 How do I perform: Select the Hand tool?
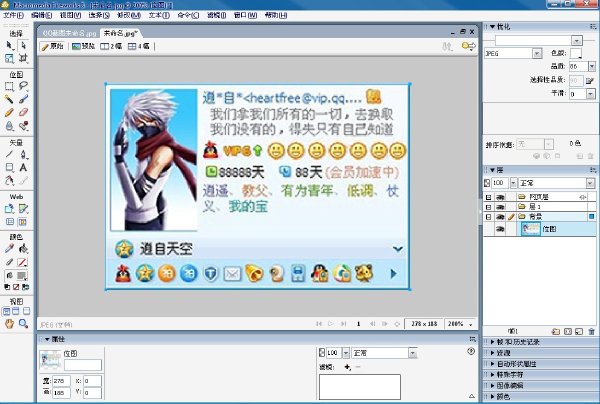point(10,324)
